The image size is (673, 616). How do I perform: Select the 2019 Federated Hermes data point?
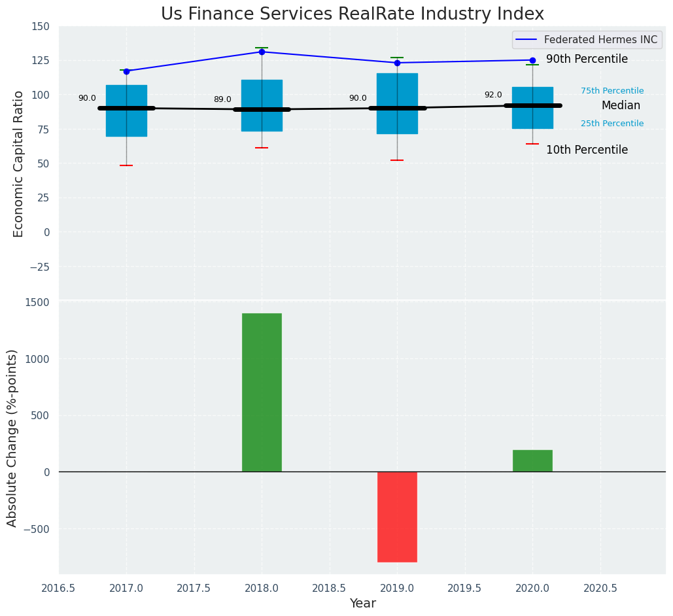[x=397, y=63]
